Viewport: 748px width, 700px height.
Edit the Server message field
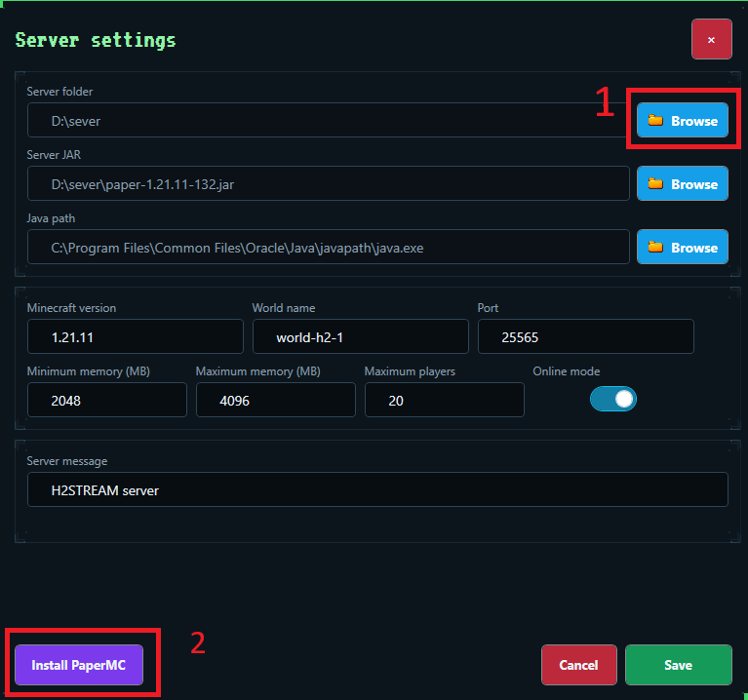pyautogui.click(x=377, y=489)
